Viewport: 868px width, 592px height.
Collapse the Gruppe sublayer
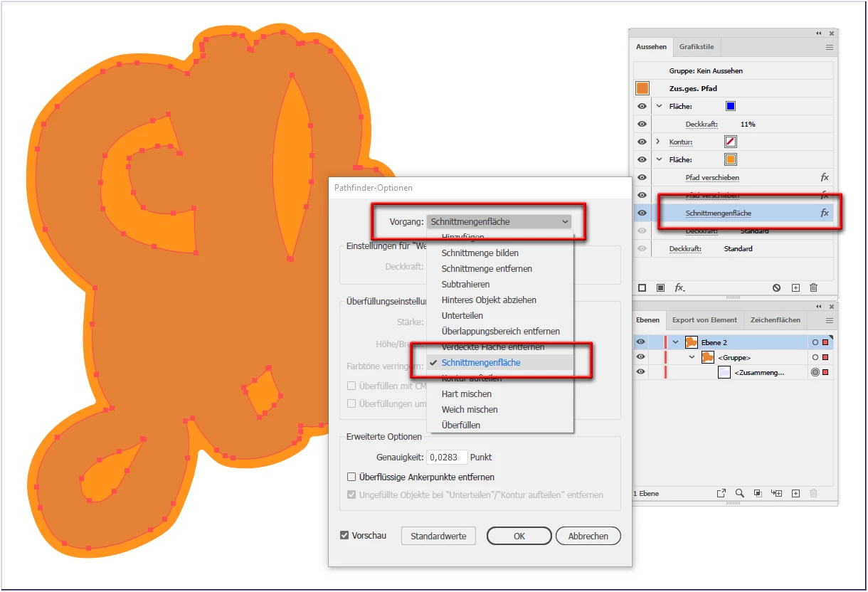[x=692, y=357]
